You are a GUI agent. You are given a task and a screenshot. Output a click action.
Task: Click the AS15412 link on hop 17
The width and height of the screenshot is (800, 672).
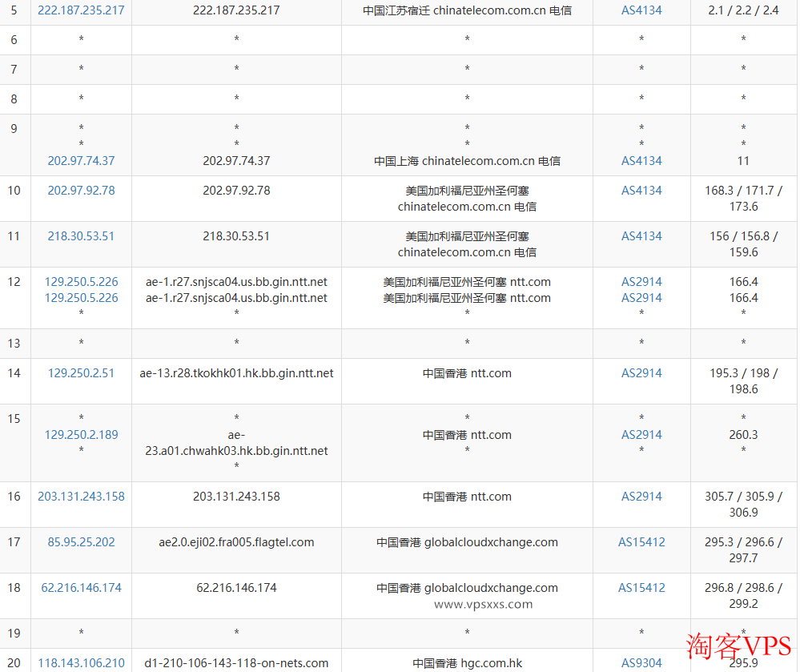[641, 542]
